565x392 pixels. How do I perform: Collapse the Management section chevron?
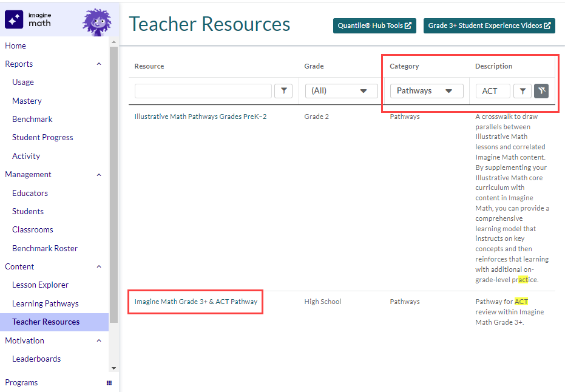pyautogui.click(x=99, y=175)
